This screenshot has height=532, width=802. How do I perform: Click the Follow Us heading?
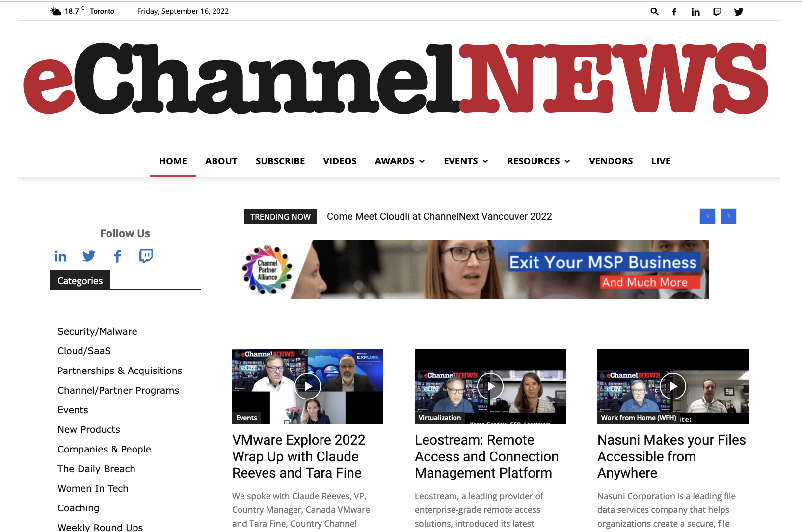[x=125, y=233]
